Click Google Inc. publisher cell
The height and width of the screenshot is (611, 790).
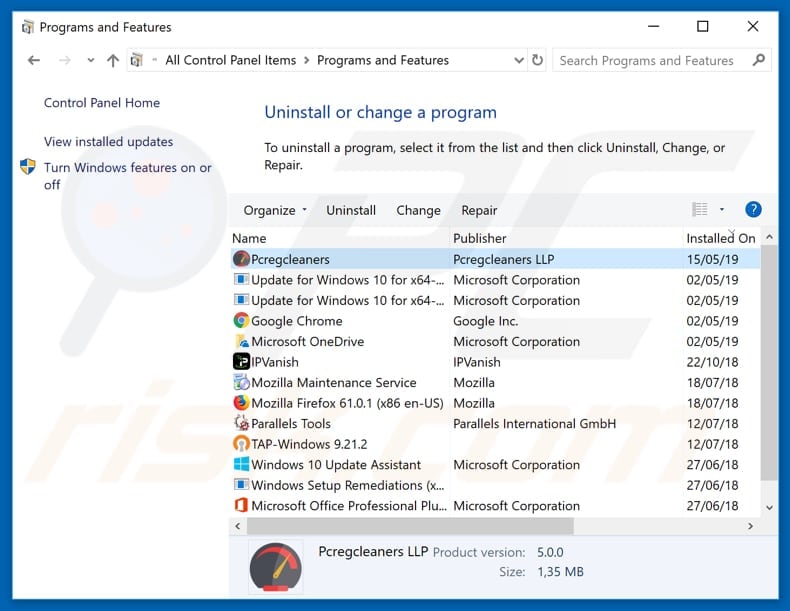tap(486, 320)
